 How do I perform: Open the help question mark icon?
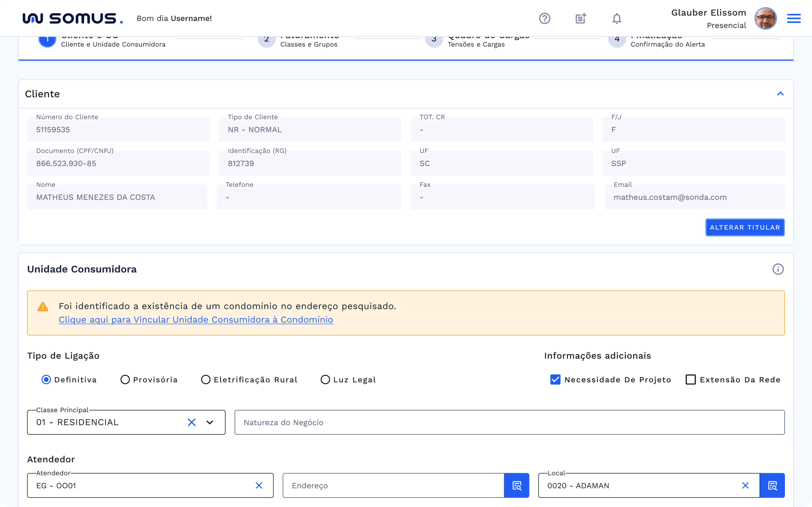544,18
